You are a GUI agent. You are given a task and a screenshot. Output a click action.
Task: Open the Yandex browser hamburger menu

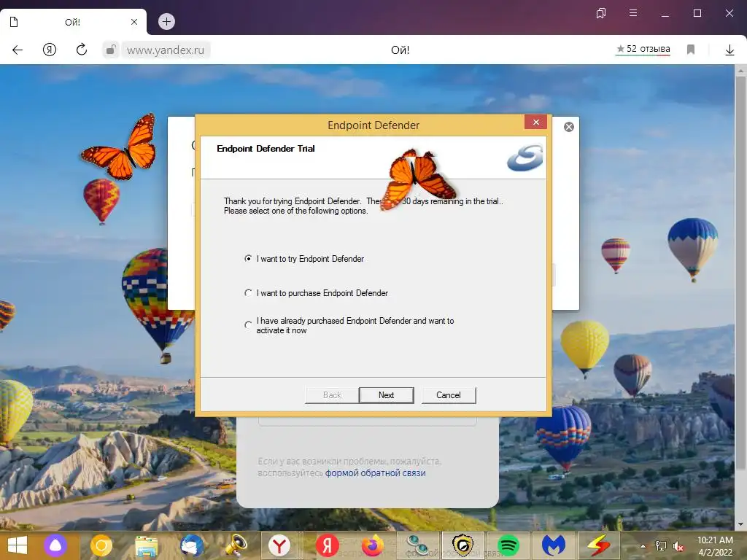[x=633, y=13]
